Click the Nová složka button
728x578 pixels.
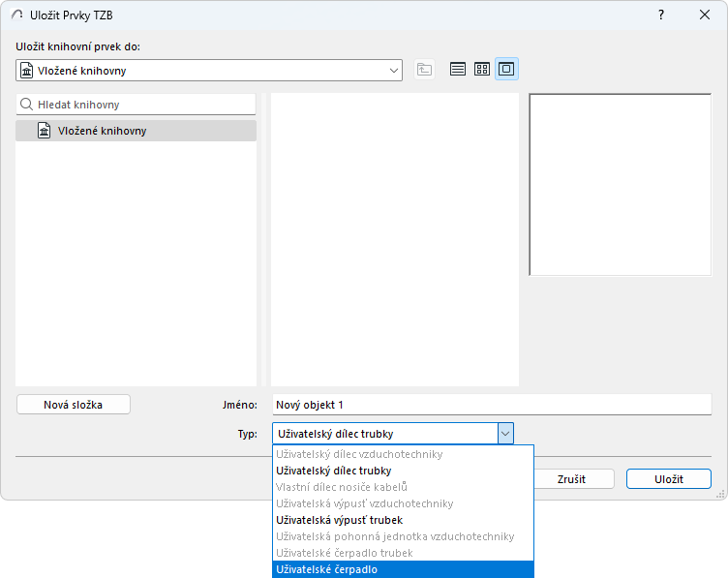(x=74, y=405)
